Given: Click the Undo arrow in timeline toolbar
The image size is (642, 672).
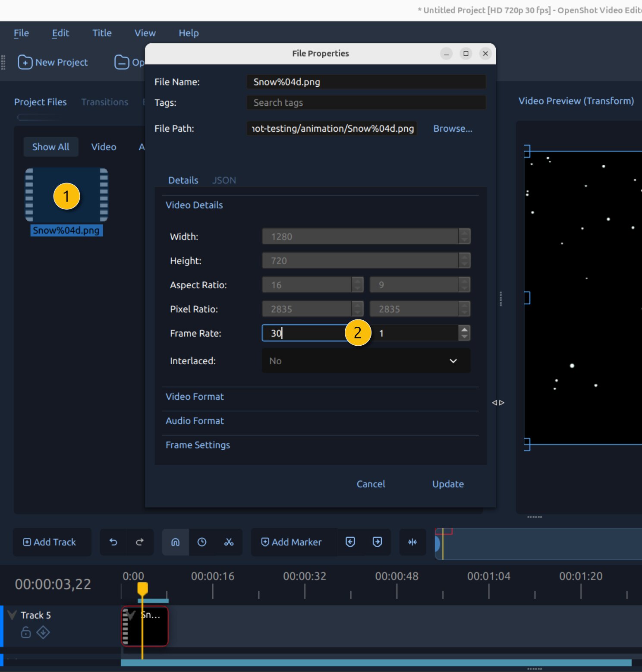Looking at the screenshot, I should pos(113,542).
